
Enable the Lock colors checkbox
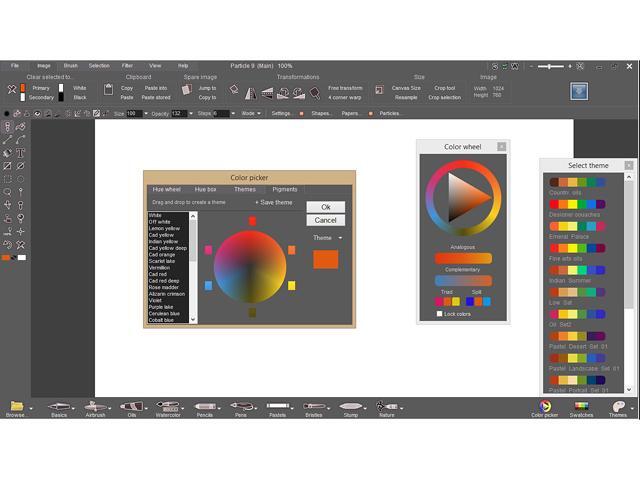pos(440,314)
